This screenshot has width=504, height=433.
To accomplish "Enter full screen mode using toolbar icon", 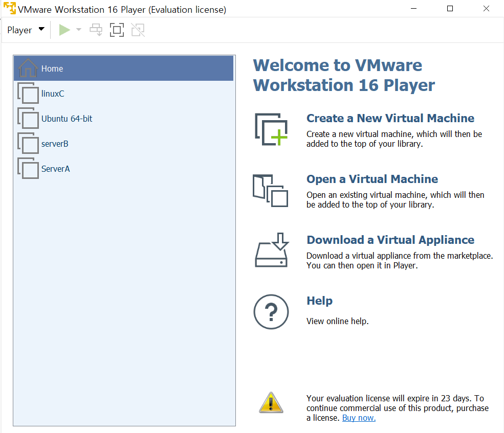I will coord(117,30).
